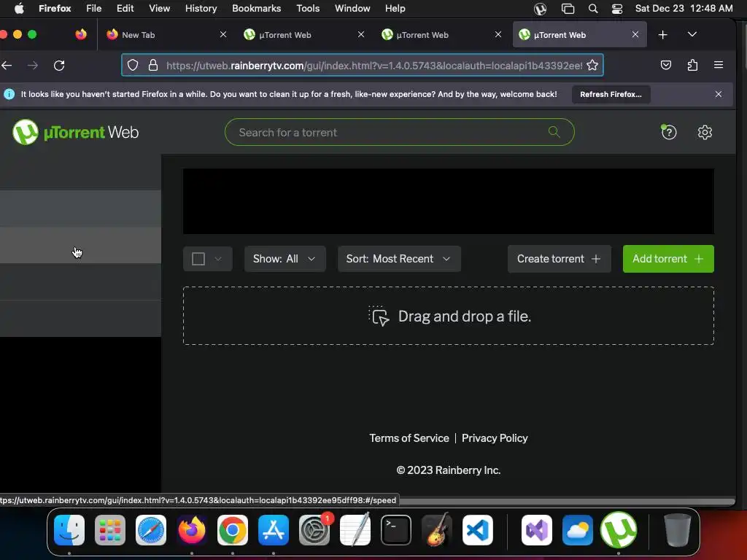Viewport: 747px width, 560px height.
Task: Open System Settings in the Dock
Action: tap(314, 529)
